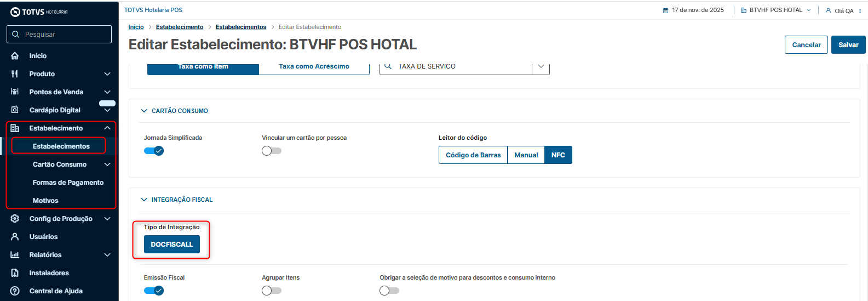Viewport: 868px width, 301px height.
Task: Follow the Estabelecimento breadcrumb link
Action: (180, 27)
